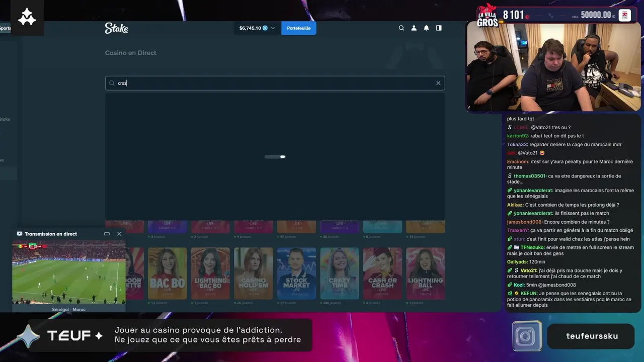Click username Emcinom in chat
The height and width of the screenshot is (362, 644).
[518, 161]
